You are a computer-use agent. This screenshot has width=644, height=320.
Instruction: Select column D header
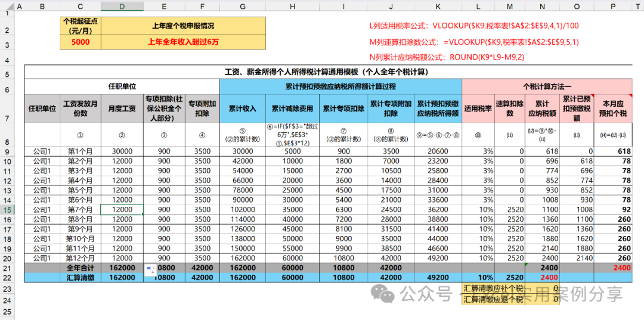tap(122, 6)
